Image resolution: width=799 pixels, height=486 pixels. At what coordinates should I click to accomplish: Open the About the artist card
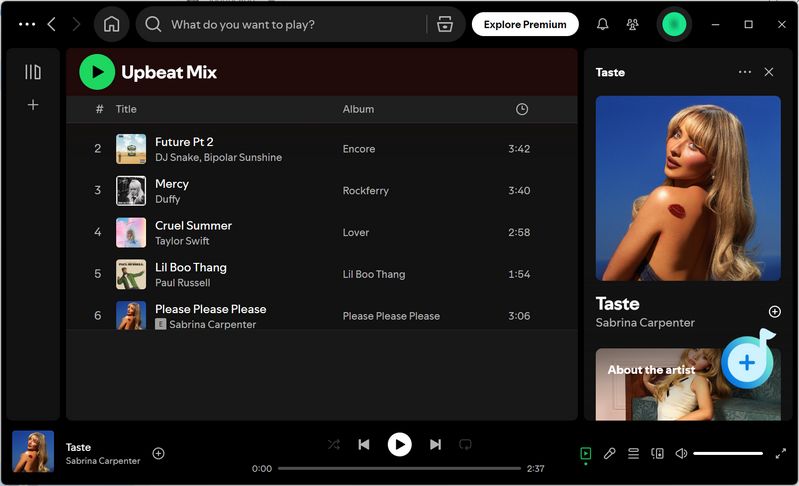[x=688, y=384]
